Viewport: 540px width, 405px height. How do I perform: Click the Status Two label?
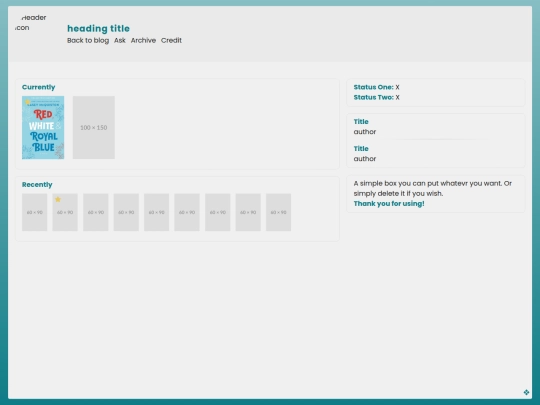point(373,97)
